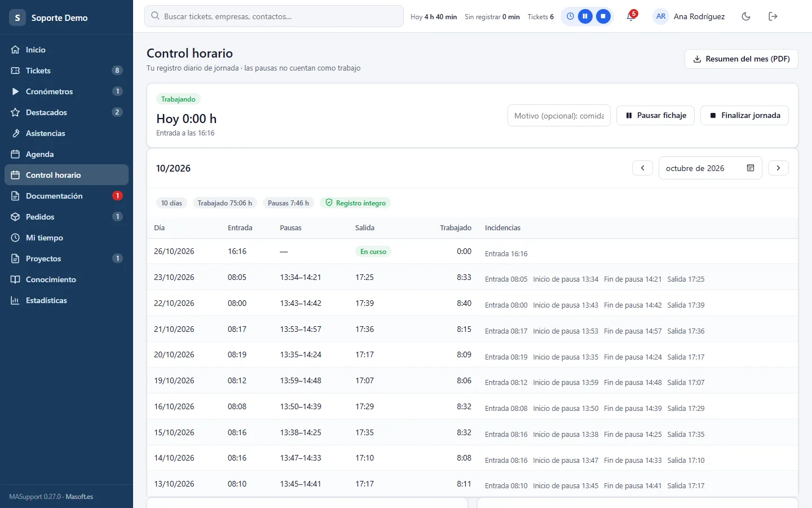Download Resumen del mes PDF

[x=741, y=59]
